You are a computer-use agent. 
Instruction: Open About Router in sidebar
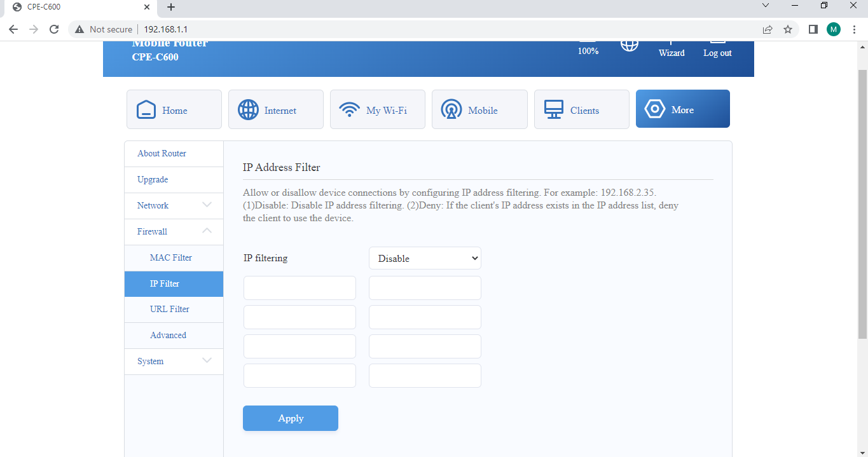coord(174,154)
